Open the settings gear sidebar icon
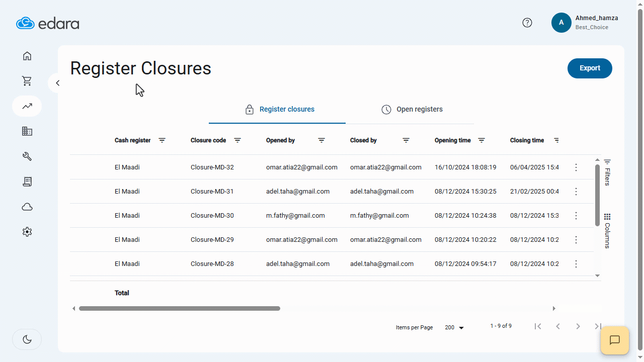The width and height of the screenshot is (644, 362). pyautogui.click(x=27, y=232)
